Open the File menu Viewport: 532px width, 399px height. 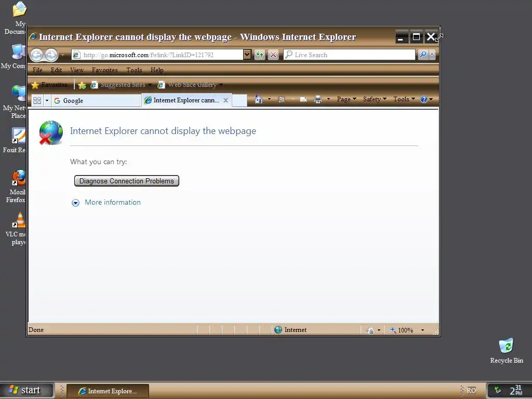tap(37, 70)
